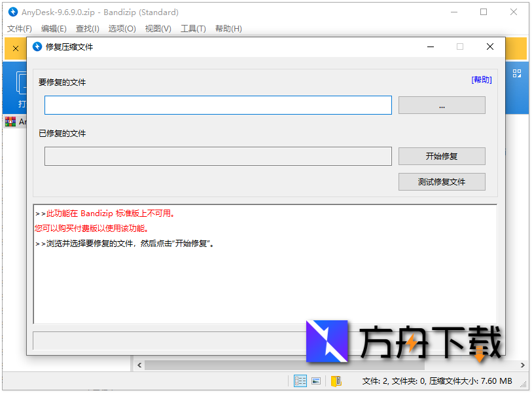Open the 工具(T) menu

193,29
